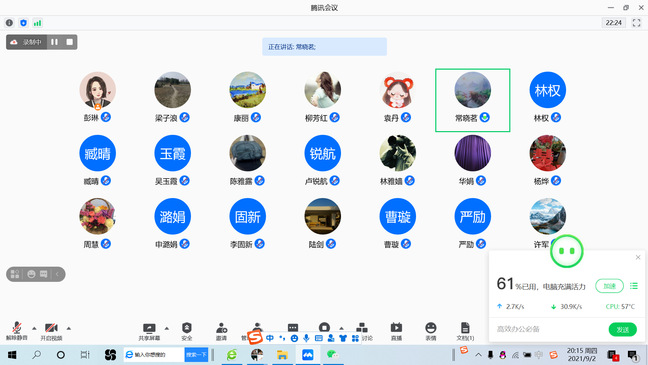
Task: Switch layout via floating grid icon
Action: click(15, 274)
